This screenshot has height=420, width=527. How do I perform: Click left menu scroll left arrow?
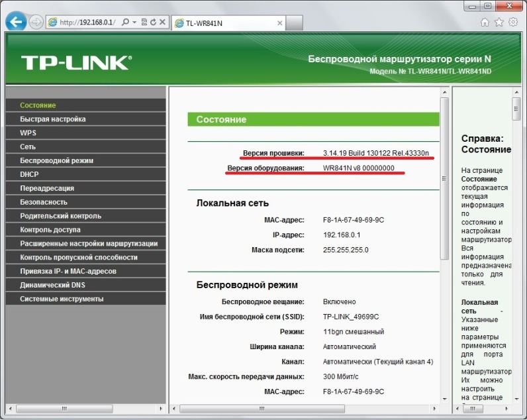point(11,409)
